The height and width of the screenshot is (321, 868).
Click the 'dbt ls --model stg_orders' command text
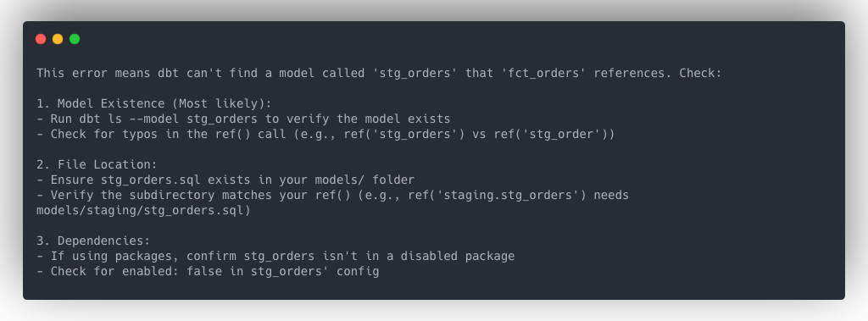point(169,119)
